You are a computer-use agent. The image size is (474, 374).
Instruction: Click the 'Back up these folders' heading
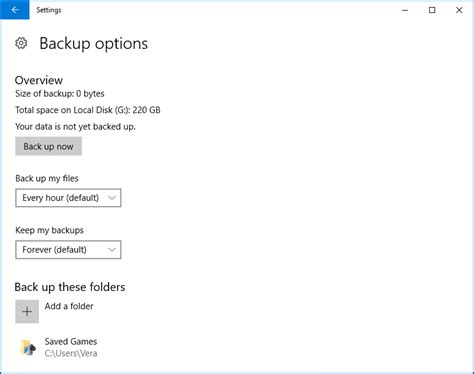click(x=70, y=287)
